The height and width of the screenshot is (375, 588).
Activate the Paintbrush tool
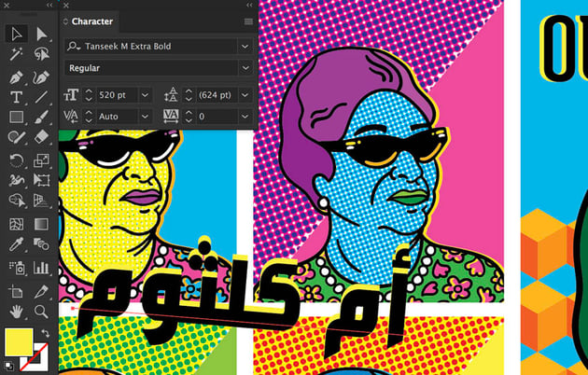pyautogui.click(x=41, y=117)
